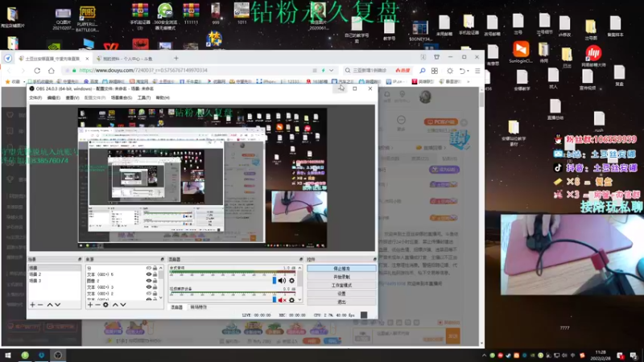Click the 停止推流 button in OBS controls
Viewport: 644px width, 362px height.
coord(341,269)
